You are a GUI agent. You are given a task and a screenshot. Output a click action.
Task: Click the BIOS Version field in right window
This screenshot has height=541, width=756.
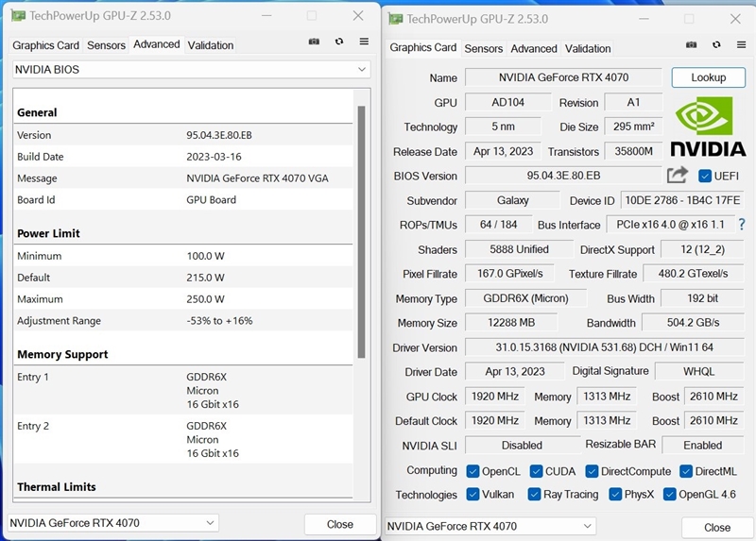[x=563, y=176]
